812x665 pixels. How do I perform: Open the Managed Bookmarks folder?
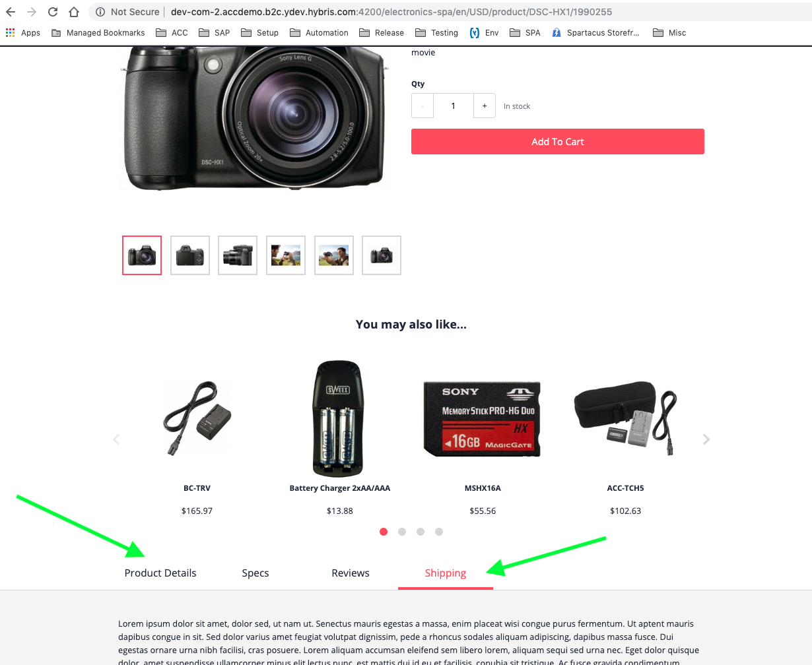[98, 32]
